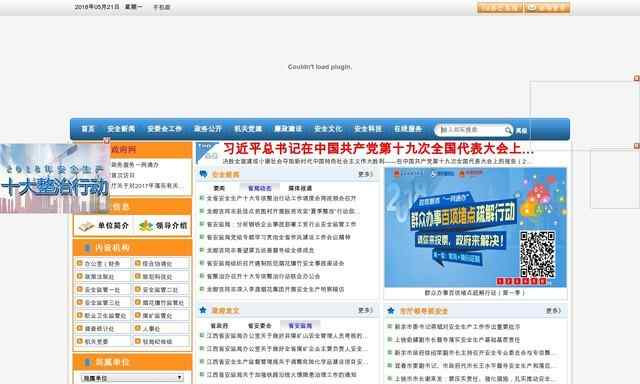Close the floating 十大整治行动 ad
This screenshot has height=384, width=640.
pos(107,140)
